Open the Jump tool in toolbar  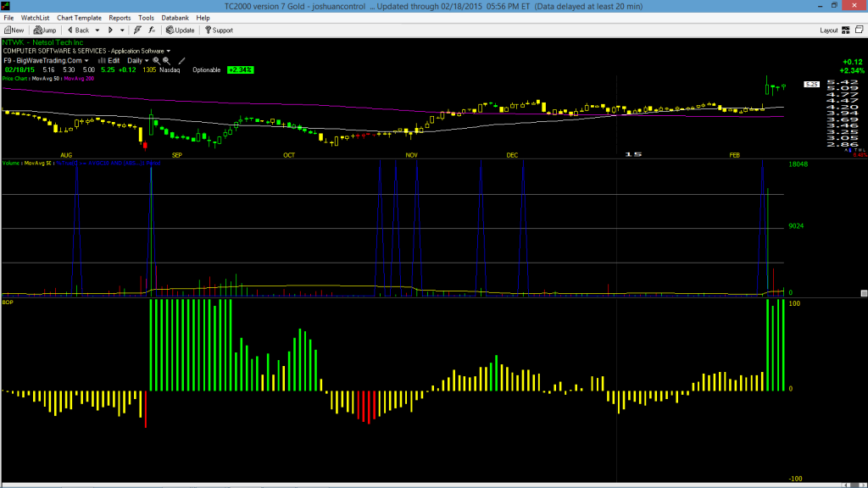point(45,30)
